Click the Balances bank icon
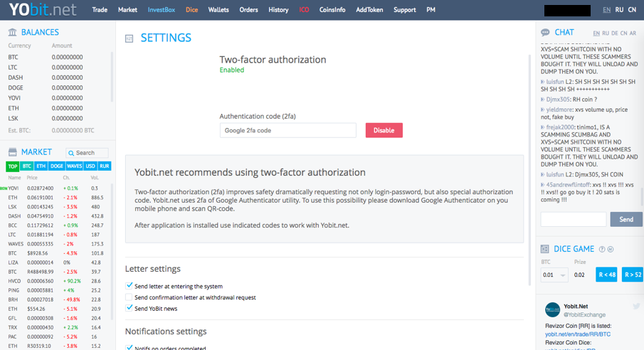 (12, 32)
